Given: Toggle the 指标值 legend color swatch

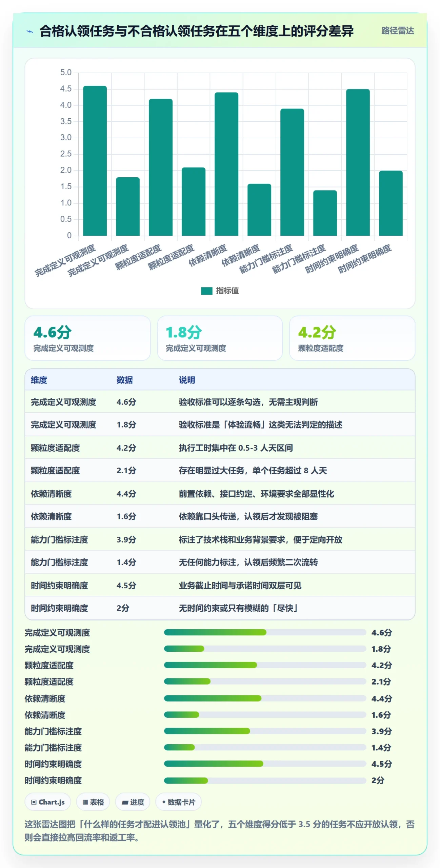Looking at the screenshot, I should [206, 291].
